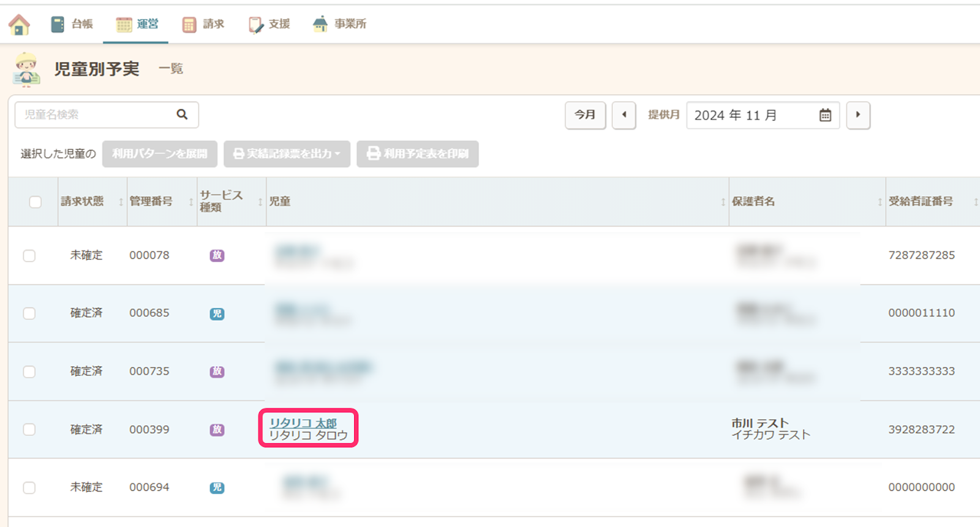Viewport: 980px width, 527px height.
Task: Sort by 管理番号 column header
Action: tap(151, 201)
